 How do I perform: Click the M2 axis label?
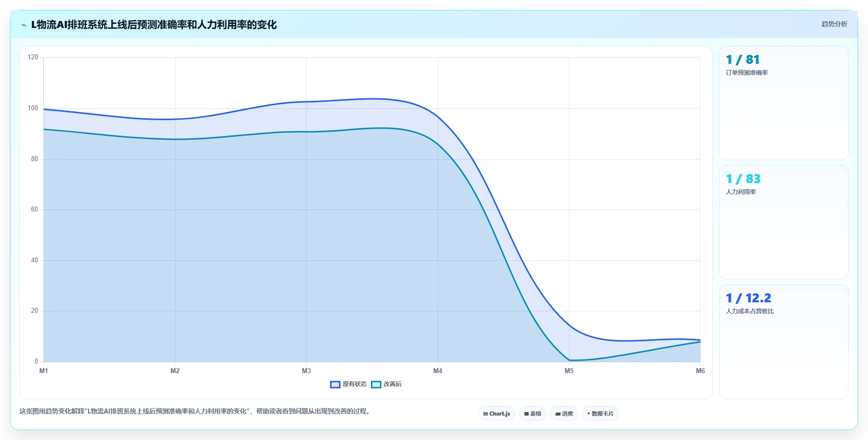coord(175,371)
